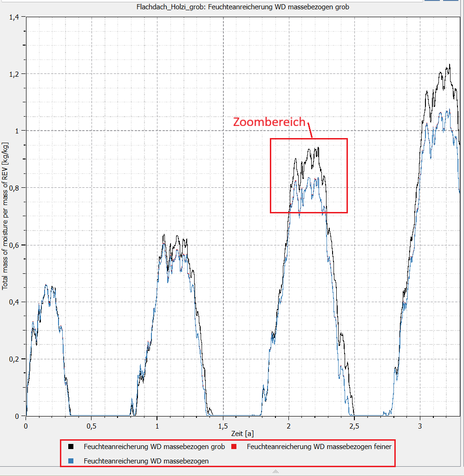This screenshot has height=476, width=464.
Task: Click the y-axis tick label '0,8'
Action: tap(14, 188)
